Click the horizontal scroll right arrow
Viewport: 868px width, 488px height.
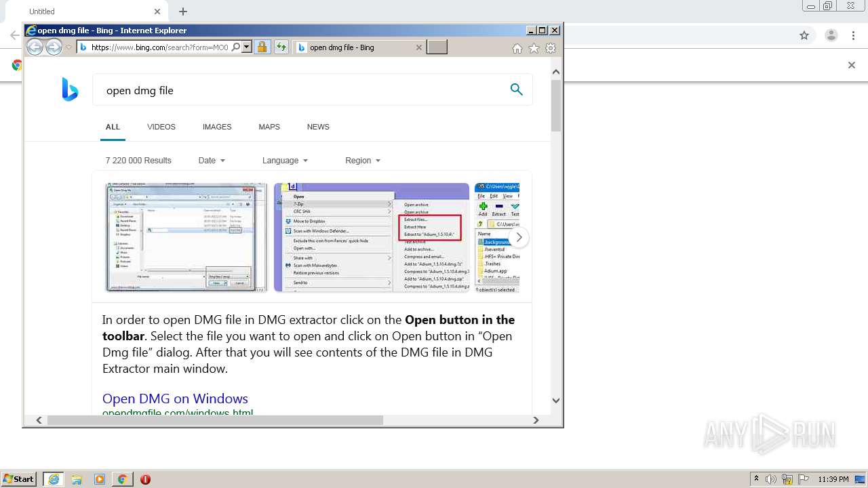[536, 420]
